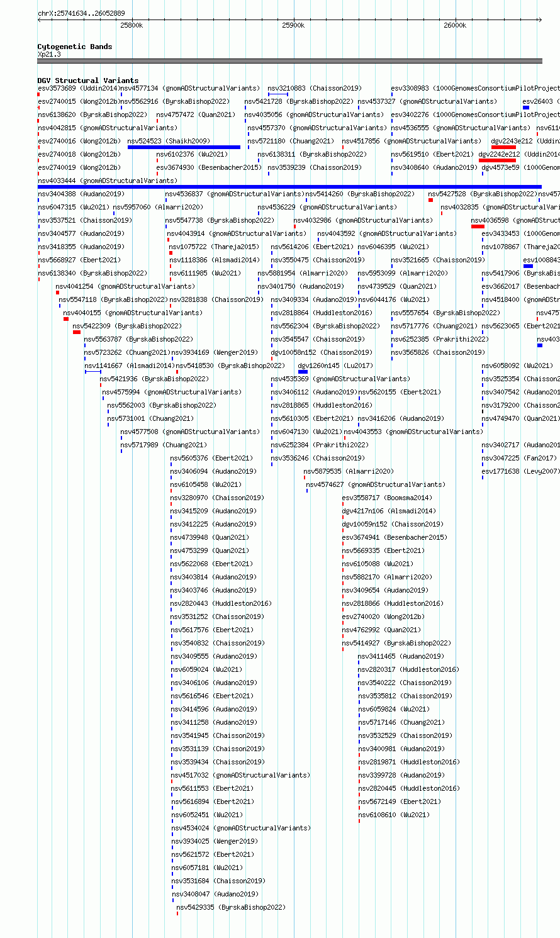
Task: Click nsv6252385 (Prakrithi2022)
Action: click(439, 339)
